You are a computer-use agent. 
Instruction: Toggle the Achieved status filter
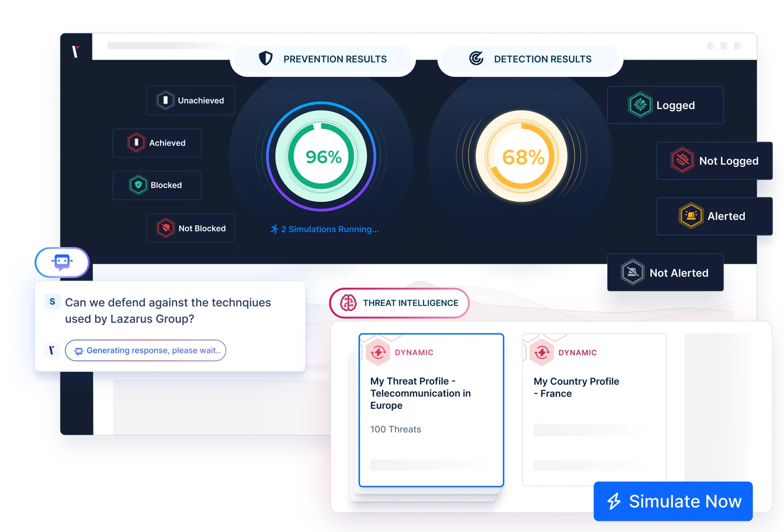click(x=157, y=143)
